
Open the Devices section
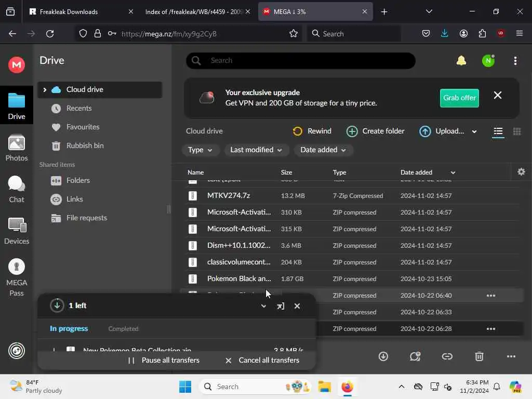pyautogui.click(x=16, y=231)
